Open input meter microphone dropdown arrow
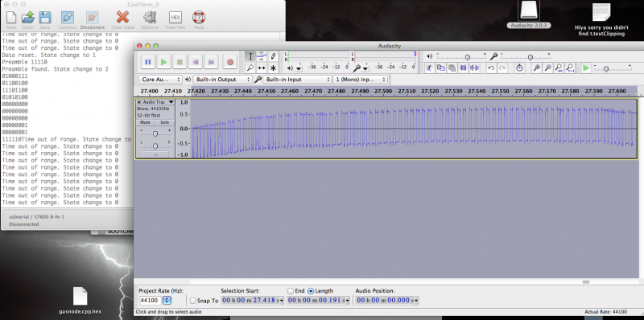The image size is (644, 320). 365,68
